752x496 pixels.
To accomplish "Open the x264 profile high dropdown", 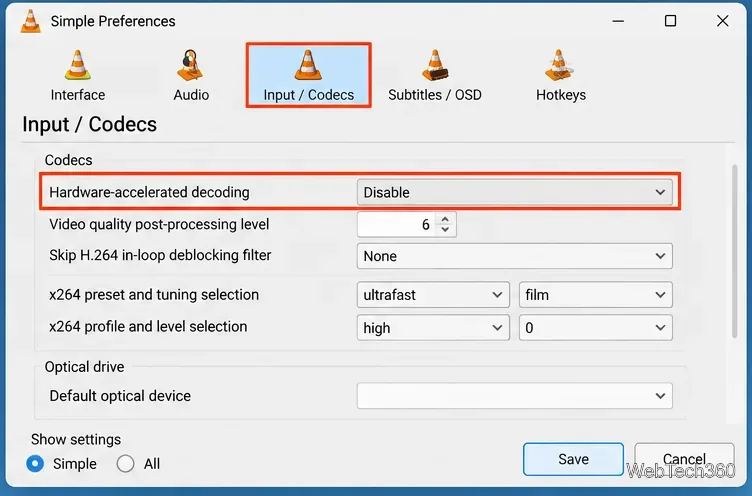I will [x=433, y=328].
